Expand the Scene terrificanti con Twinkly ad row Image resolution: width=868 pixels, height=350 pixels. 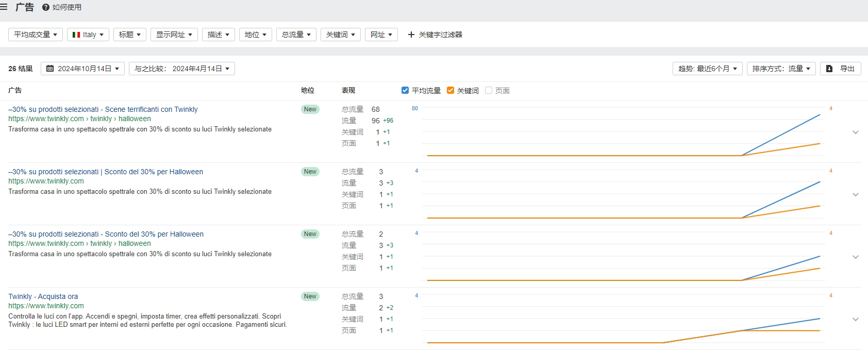(x=856, y=132)
